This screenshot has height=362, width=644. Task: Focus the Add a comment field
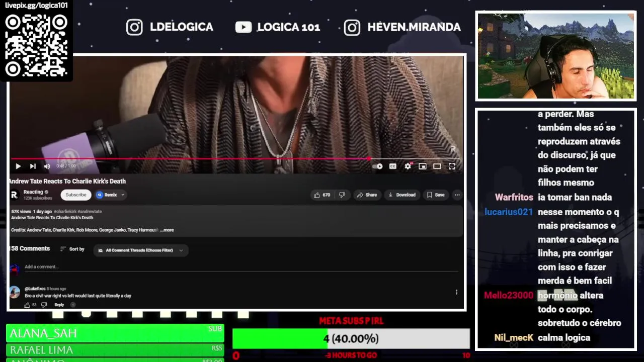click(x=242, y=267)
